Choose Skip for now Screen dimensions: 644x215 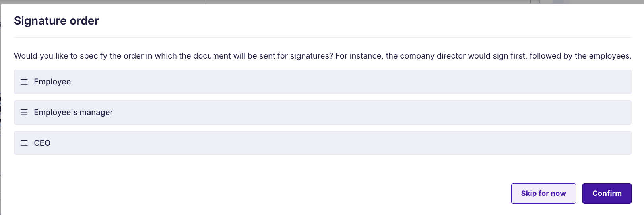[x=543, y=193]
